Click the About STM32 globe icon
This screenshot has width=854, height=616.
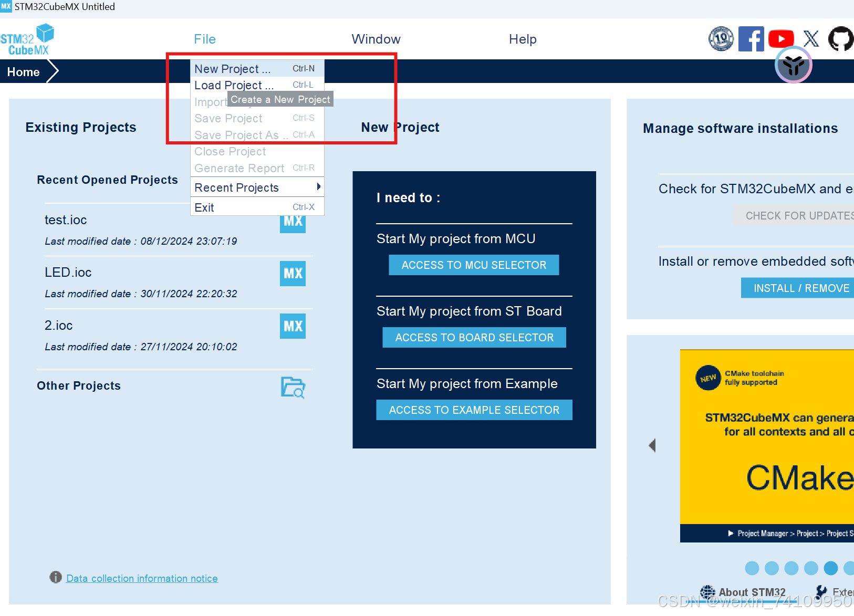pyautogui.click(x=707, y=592)
